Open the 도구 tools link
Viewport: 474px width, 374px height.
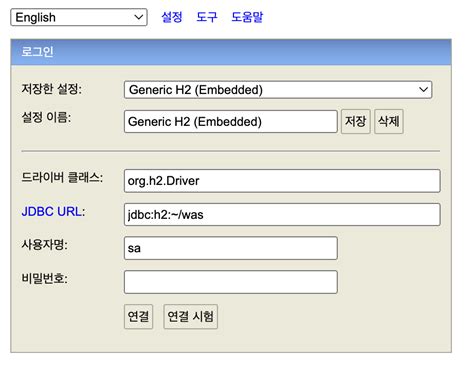[207, 17]
